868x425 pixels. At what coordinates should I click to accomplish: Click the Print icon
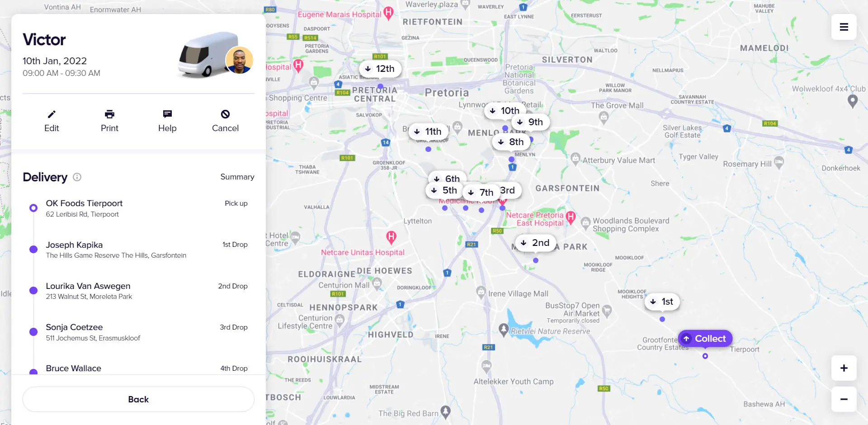click(x=109, y=114)
